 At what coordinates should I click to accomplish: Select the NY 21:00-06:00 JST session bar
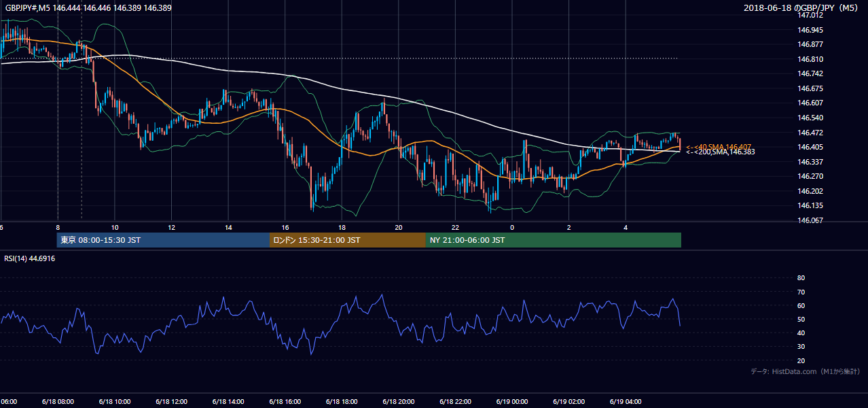(x=554, y=240)
